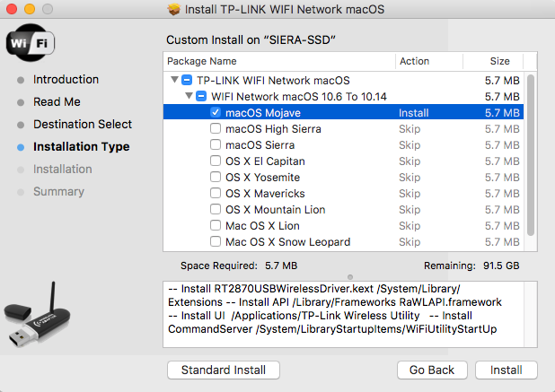The width and height of the screenshot is (555, 392).
Task: Select the macOS Mojave row label
Action: (263, 113)
